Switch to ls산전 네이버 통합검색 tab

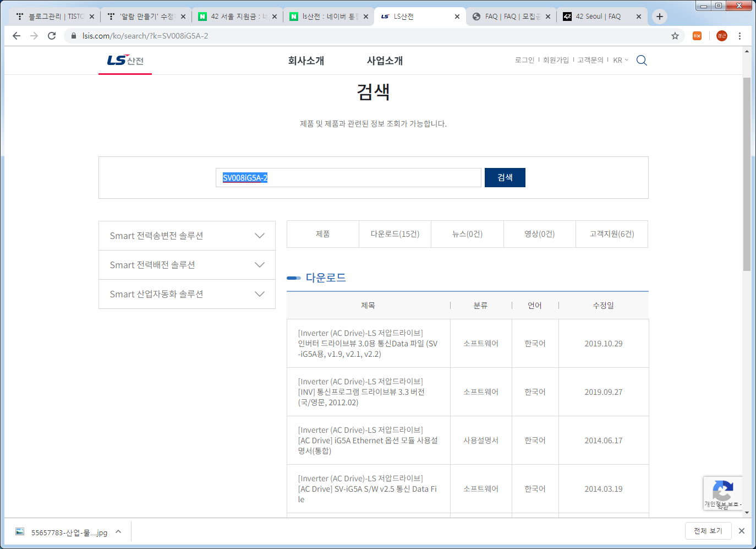coord(328,17)
